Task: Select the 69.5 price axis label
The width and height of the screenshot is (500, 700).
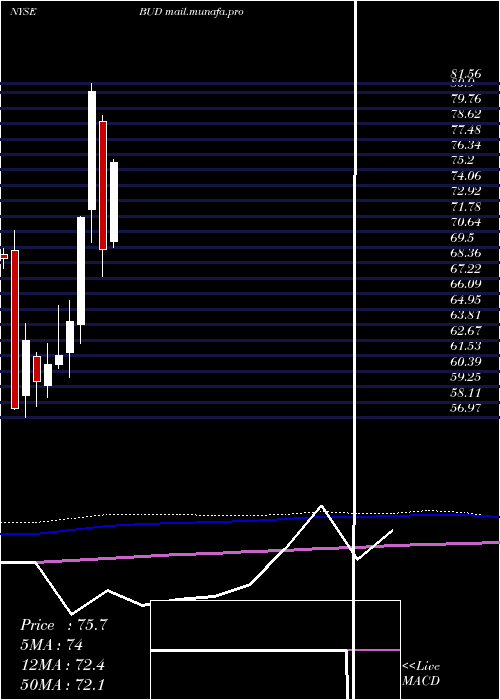Action: tap(462, 238)
